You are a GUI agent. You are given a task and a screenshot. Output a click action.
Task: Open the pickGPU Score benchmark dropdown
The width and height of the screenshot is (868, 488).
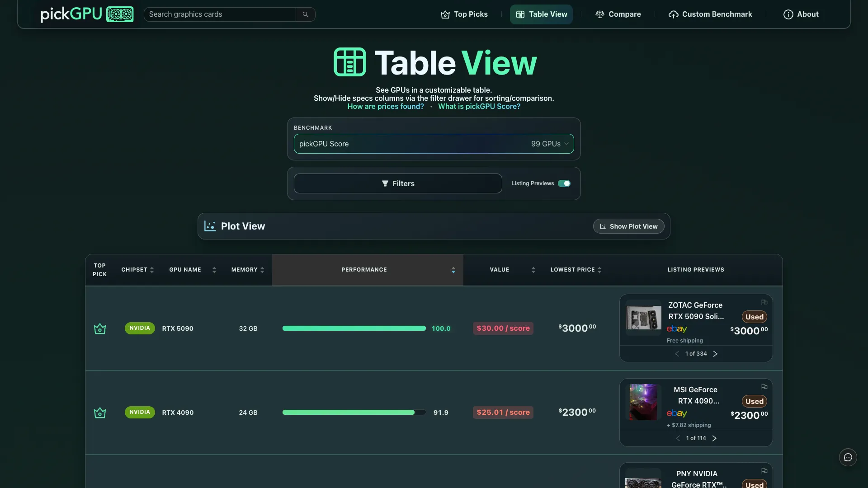click(x=434, y=144)
